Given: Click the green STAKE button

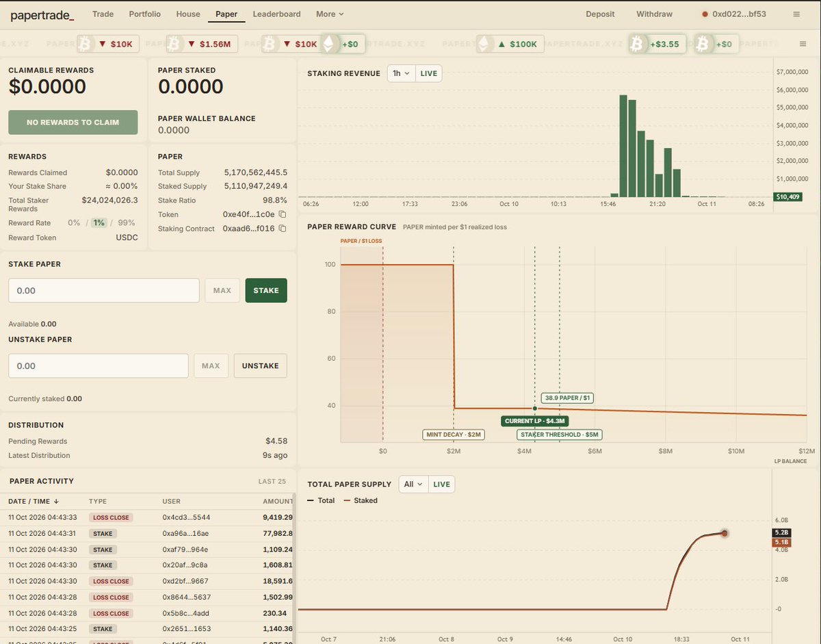Looking at the screenshot, I should 266,290.
